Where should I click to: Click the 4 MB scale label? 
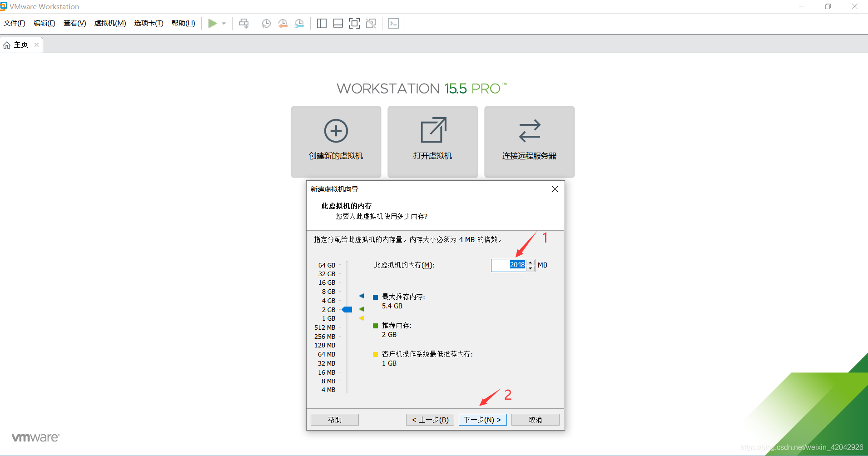pyautogui.click(x=328, y=390)
